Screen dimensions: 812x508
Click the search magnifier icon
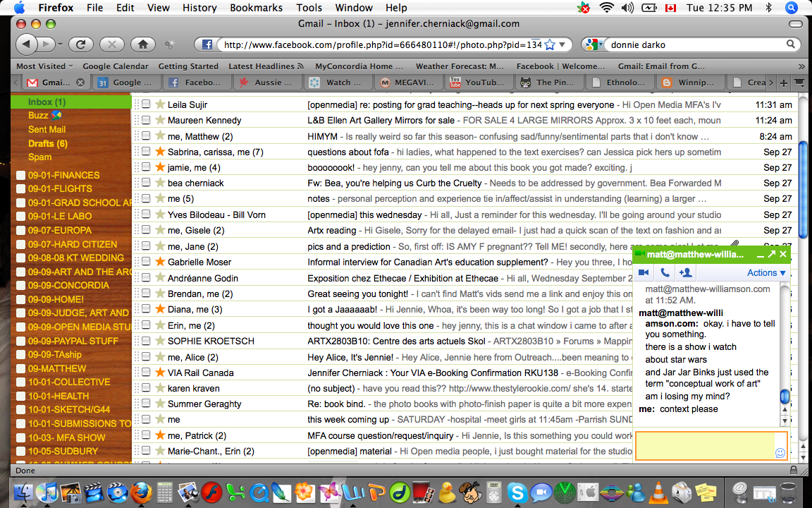791,44
